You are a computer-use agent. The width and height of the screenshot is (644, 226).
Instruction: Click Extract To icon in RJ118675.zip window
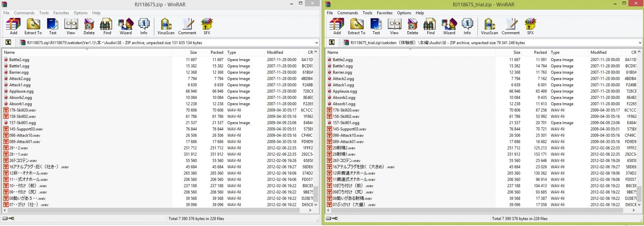33,26
